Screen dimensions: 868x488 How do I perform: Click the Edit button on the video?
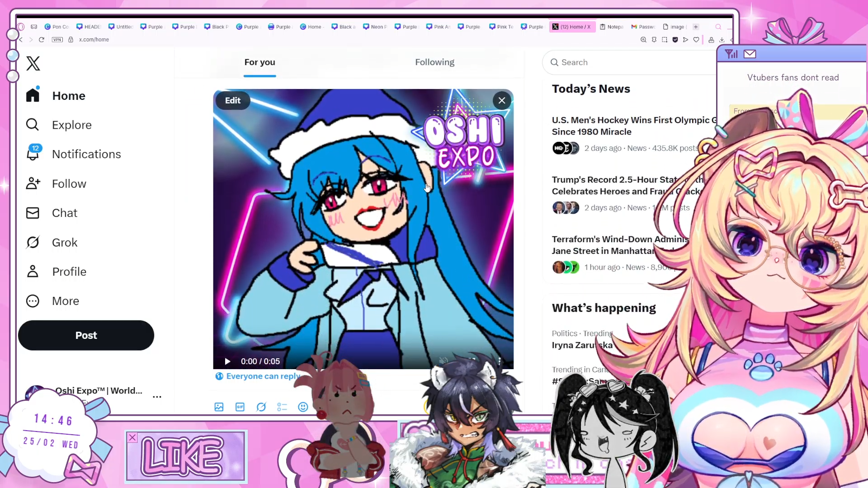[x=233, y=100]
